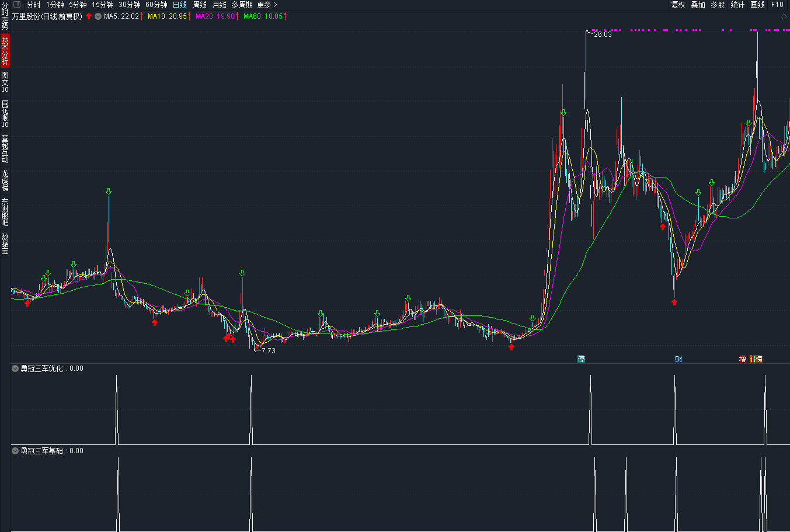Viewport: 790px width, 532px height.
Task: Toggle the sidebar panel icon beside 分时
Action: [17, 5]
